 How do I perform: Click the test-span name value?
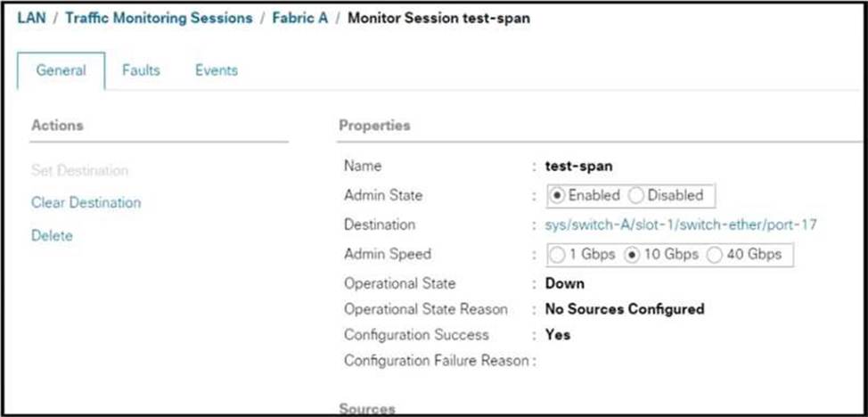(578, 166)
